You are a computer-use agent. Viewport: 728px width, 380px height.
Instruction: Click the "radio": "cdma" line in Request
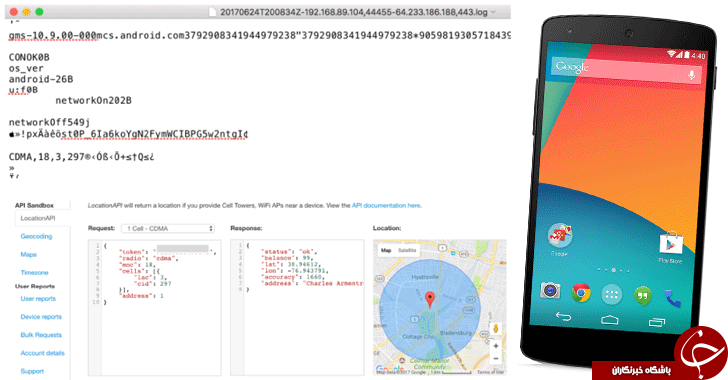[x=149, y=258]
